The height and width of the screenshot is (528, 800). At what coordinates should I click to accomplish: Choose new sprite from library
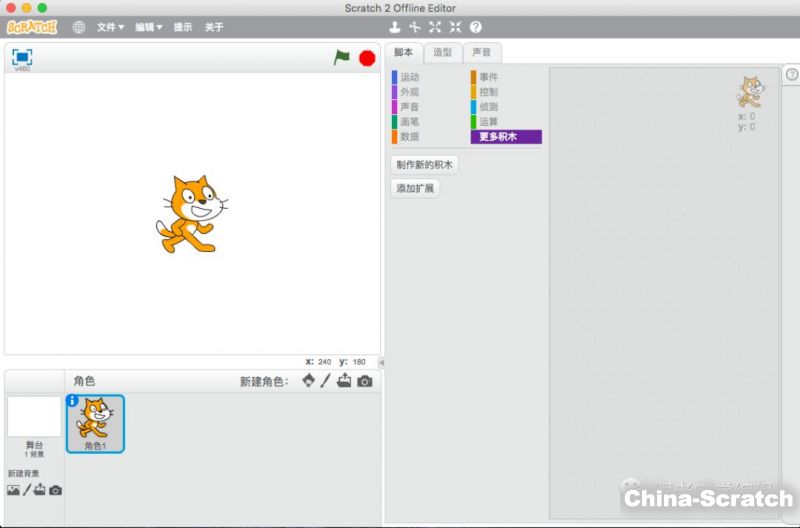tap(308, 381)
